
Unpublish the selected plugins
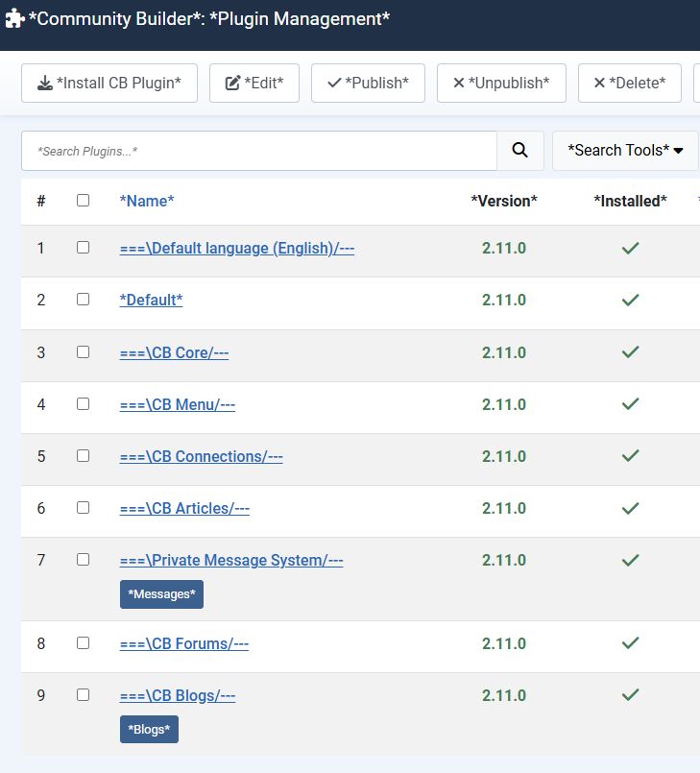point(501,84)
